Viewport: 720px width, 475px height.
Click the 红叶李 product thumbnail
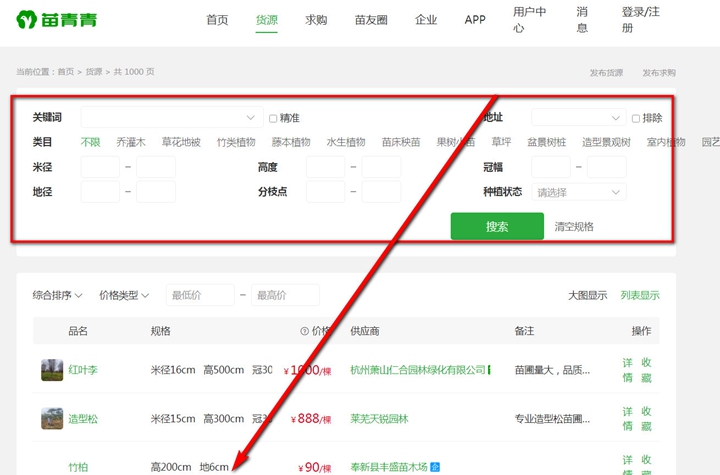[x=52, y=370]
